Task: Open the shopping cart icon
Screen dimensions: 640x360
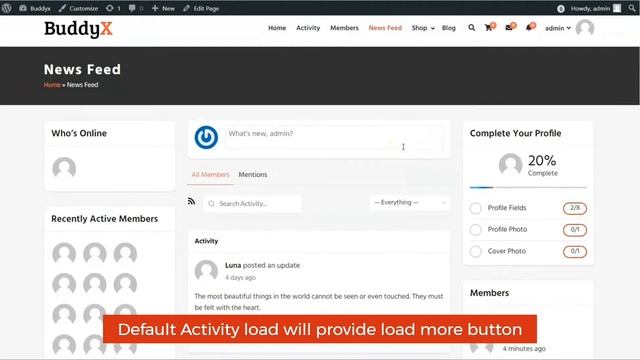Action: (489, 27)
